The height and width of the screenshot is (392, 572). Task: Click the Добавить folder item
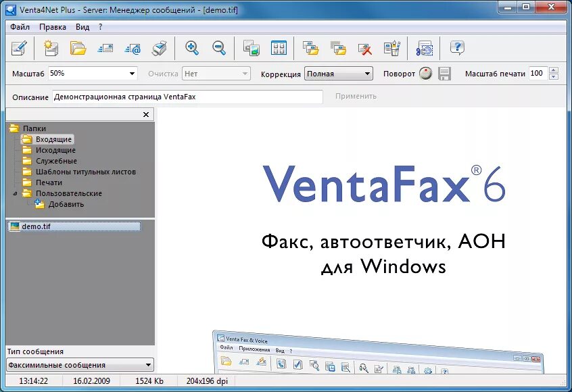66,205
